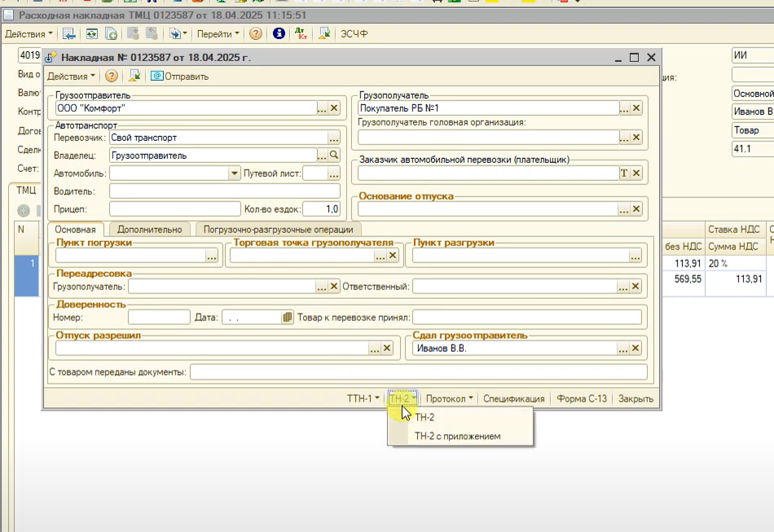Open the Протокол dropdown
This screenshot has height=532, width=774.
[449, 398]
